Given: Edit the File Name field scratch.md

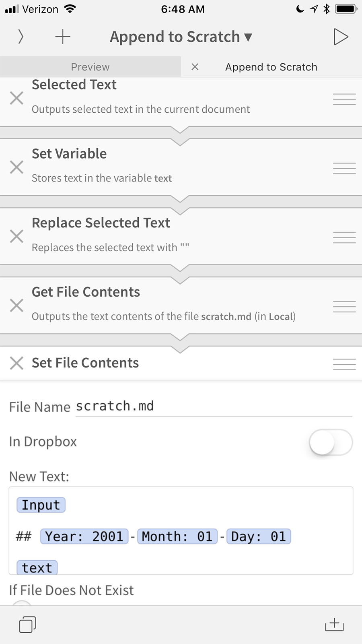Looking at the screenshot, I should pos(115,406).
